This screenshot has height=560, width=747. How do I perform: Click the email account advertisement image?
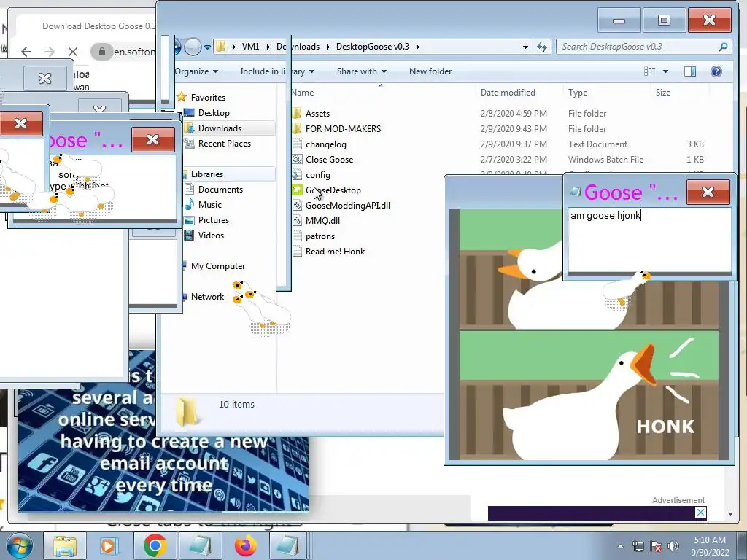pyautogui.click(x=163, y=431)
